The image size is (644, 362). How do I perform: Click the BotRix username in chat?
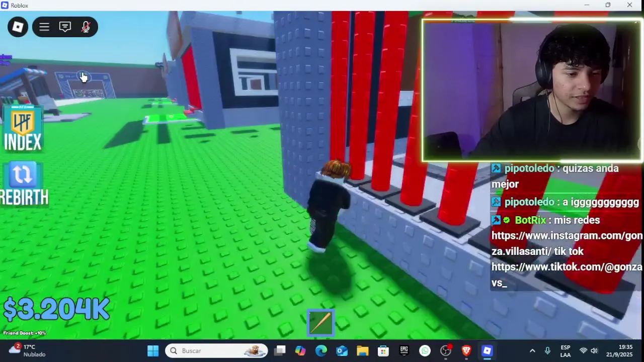point(530,220)
